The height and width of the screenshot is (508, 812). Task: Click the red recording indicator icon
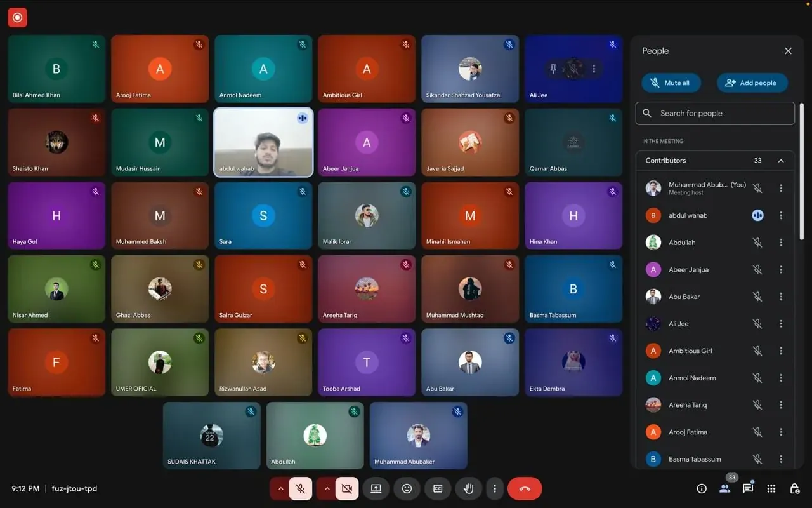coord(17,18)
